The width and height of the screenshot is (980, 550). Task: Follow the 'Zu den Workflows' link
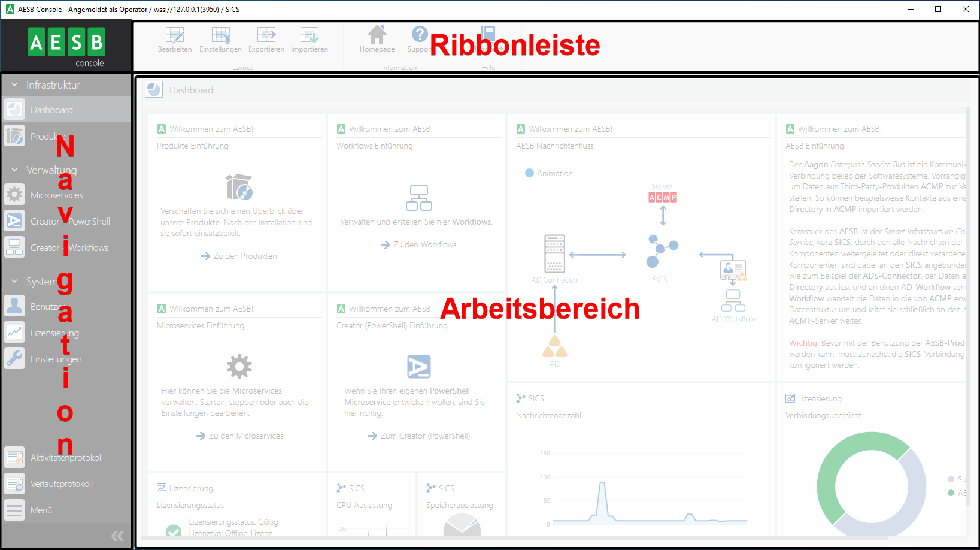419,244
